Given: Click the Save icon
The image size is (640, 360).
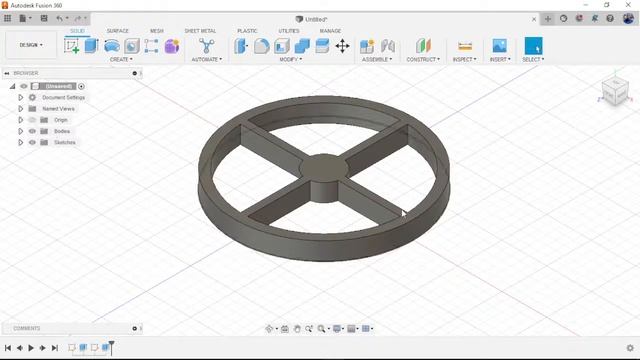Looking at the screenshot, I should pos(44,18).
